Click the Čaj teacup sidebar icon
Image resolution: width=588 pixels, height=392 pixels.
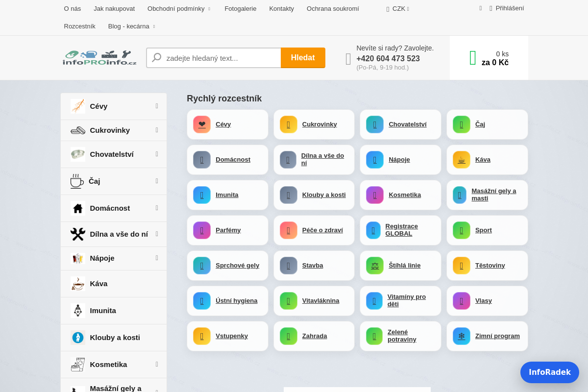pos(77,181)
